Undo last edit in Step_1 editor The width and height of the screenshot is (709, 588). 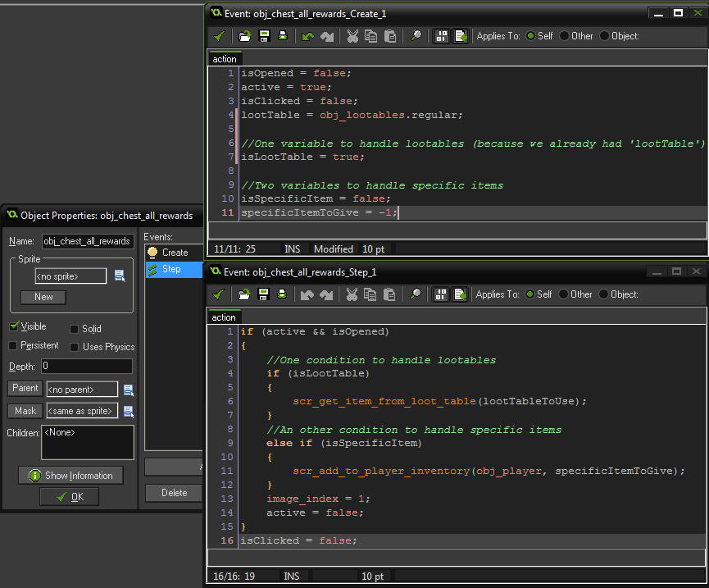307,294
